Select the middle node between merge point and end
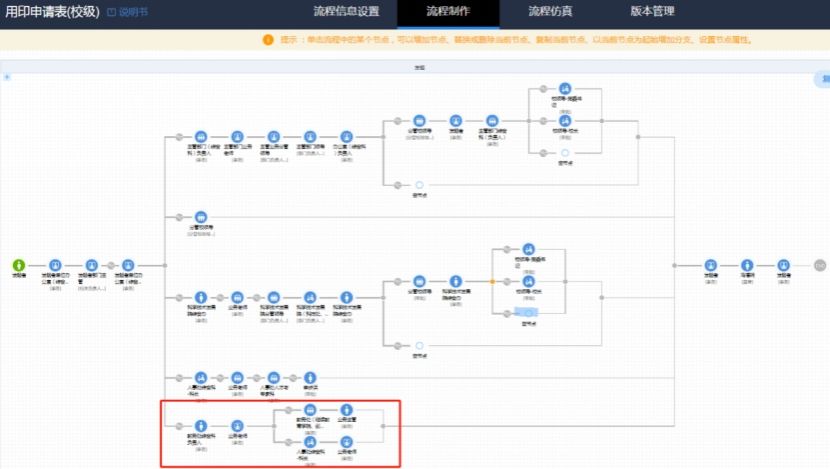830x469 pixels. [x=747, y=265]
